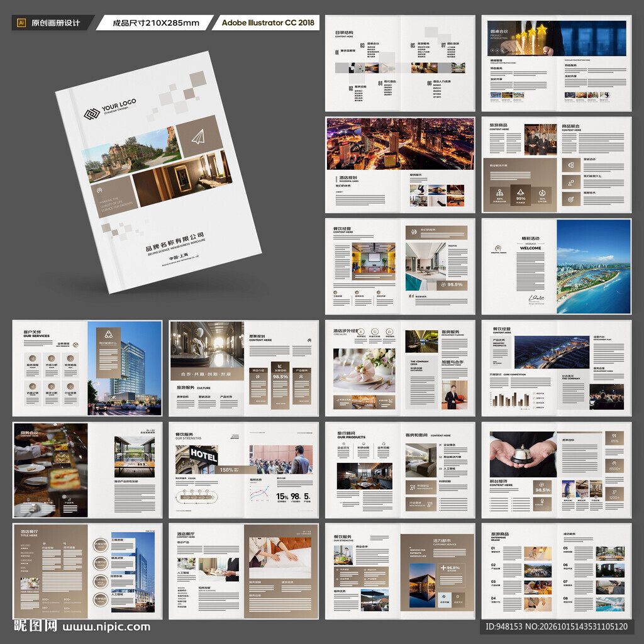Click the 品牌名称有限公司 title on the cover
The width and height of the screenshot is (644, 644).
pyautogui.click(x=175, y=242)
